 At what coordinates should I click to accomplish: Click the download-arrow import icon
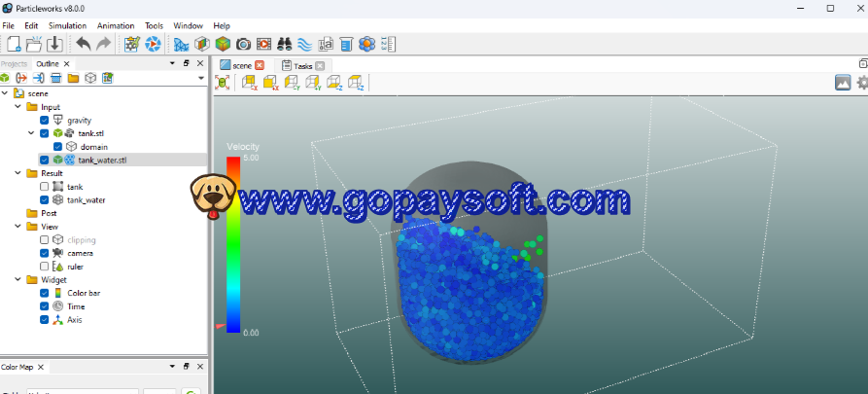coord(54,44)
